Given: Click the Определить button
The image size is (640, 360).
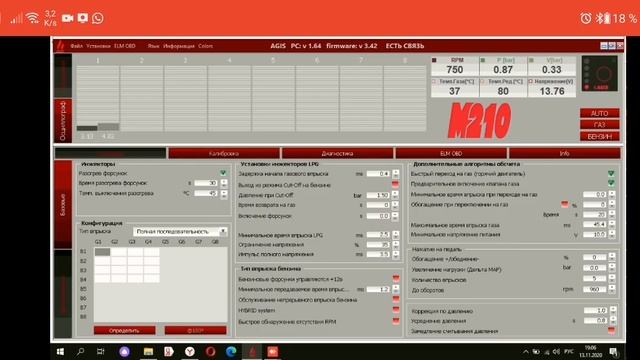Looking at the screenshot, I should click(x=124, y=330).
